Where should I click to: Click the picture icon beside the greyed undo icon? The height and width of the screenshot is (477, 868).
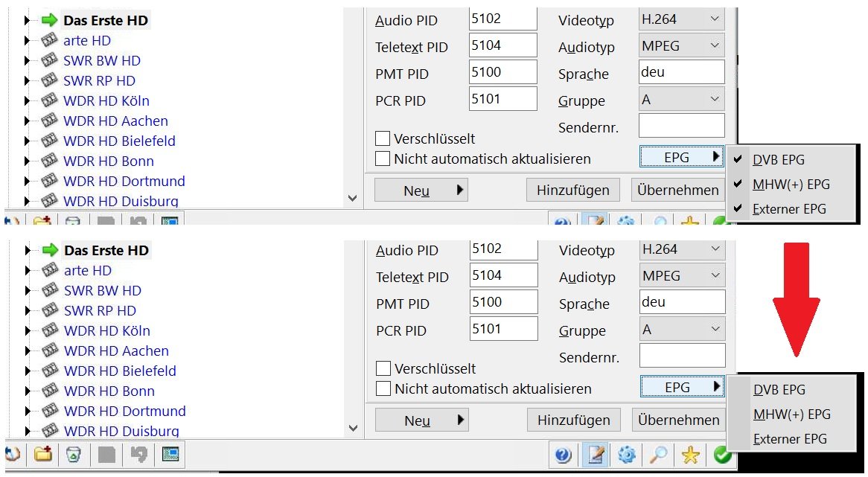170,454
